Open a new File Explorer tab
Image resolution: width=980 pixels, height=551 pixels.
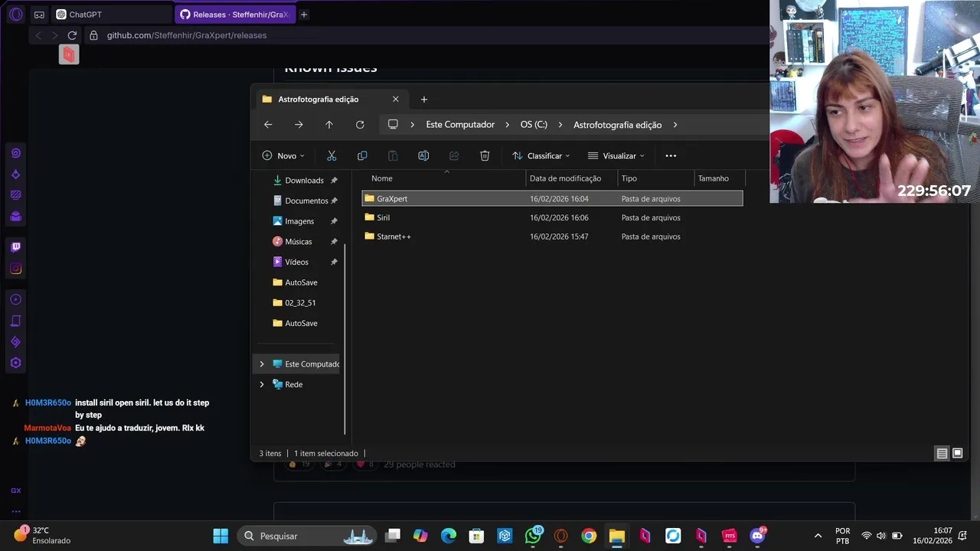424,99
